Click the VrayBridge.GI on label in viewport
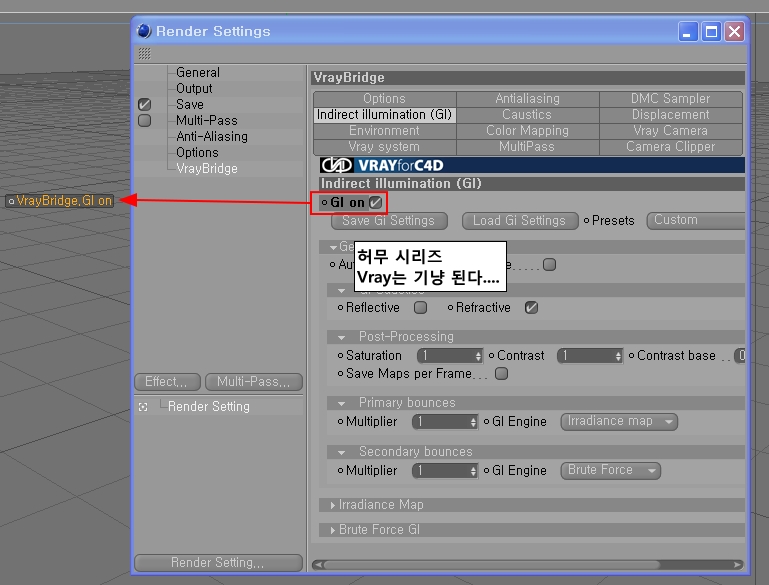This screenshot has width=769, height=585. 60,201
